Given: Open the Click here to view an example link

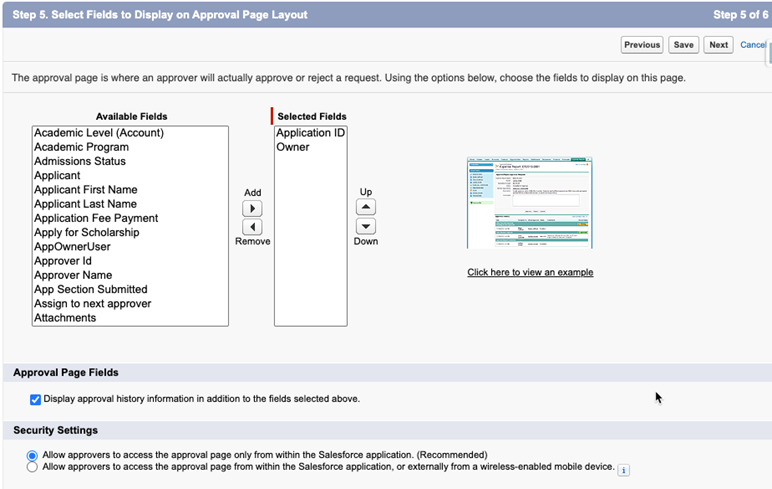Looking at the screenshot, I should (530, 272).
